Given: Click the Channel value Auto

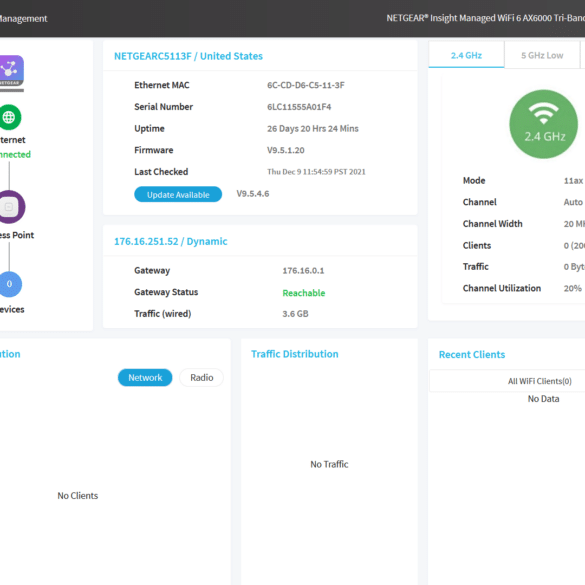Looking at the screenshot, I should click(573, 202).
